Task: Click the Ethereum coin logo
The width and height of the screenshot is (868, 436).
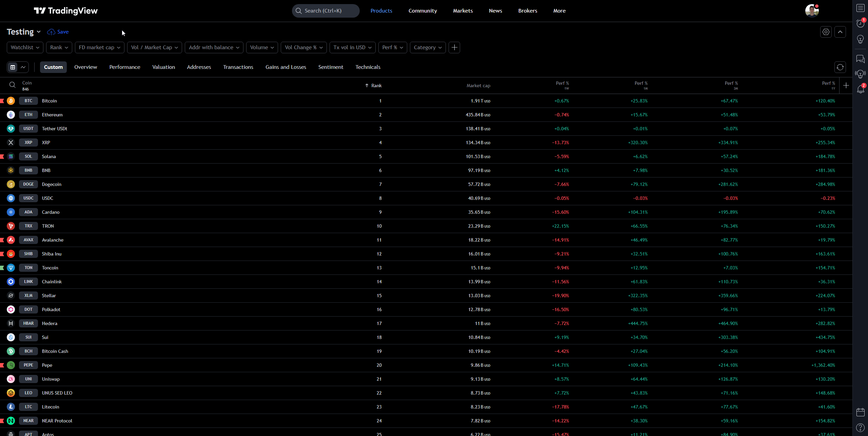Action: [11, 115]
